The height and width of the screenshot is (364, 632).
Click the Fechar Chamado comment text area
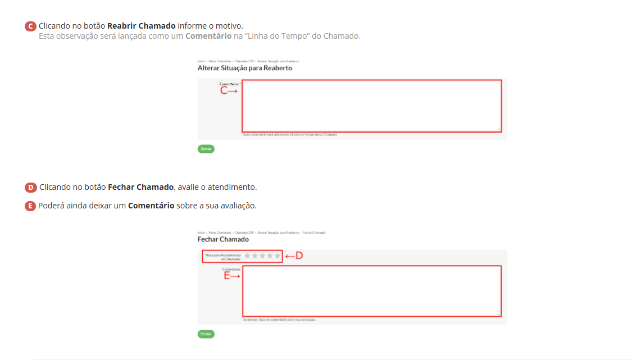[371, 291]
